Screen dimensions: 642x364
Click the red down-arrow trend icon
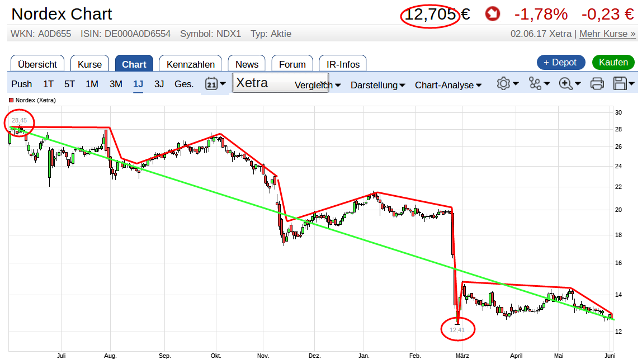click(493, 14)
